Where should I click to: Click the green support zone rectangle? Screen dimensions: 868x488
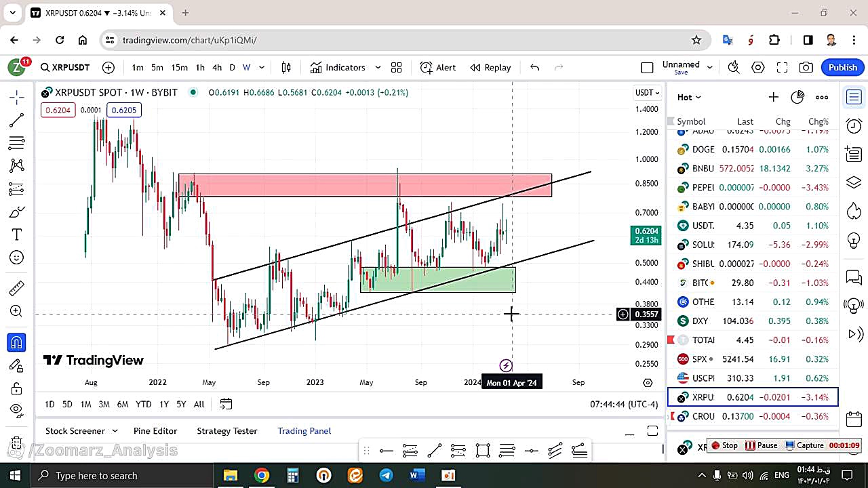(x=438, y=279)
